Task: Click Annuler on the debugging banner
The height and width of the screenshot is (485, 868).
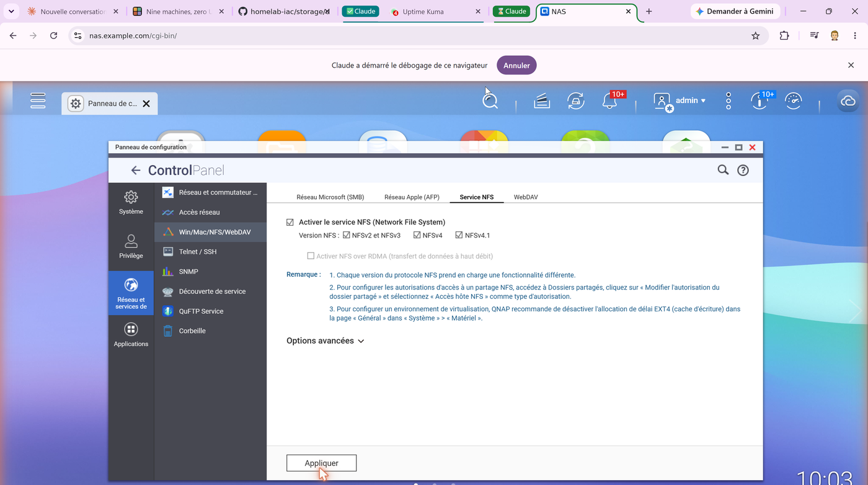Action: [516, 65]
